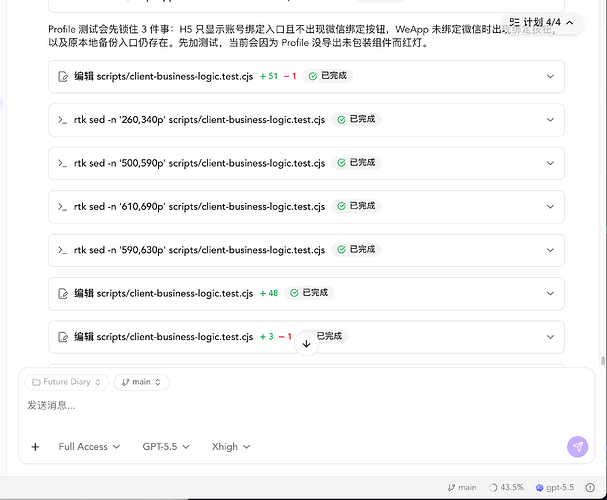
Task: Click the '+48' additions count
Action: click(269, 293)
